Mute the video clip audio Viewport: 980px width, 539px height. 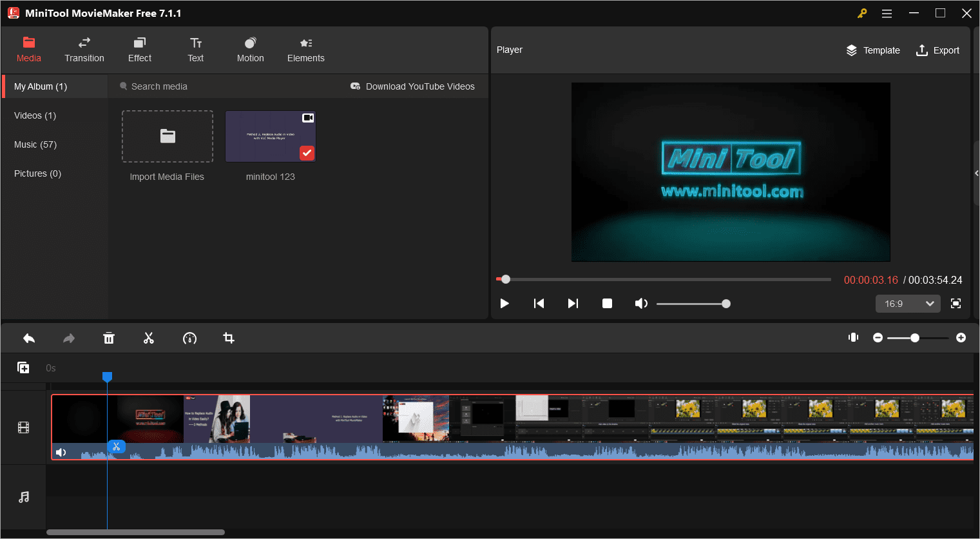(61, 452)
